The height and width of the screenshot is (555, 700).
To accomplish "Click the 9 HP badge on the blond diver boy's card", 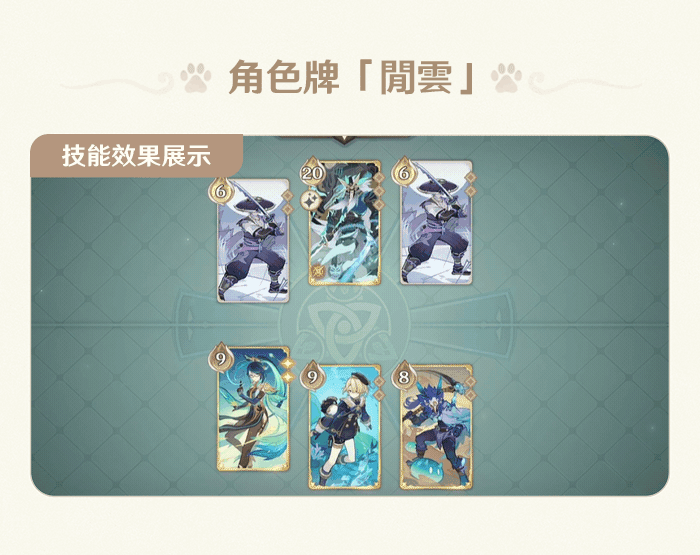I will coord(312,376).
